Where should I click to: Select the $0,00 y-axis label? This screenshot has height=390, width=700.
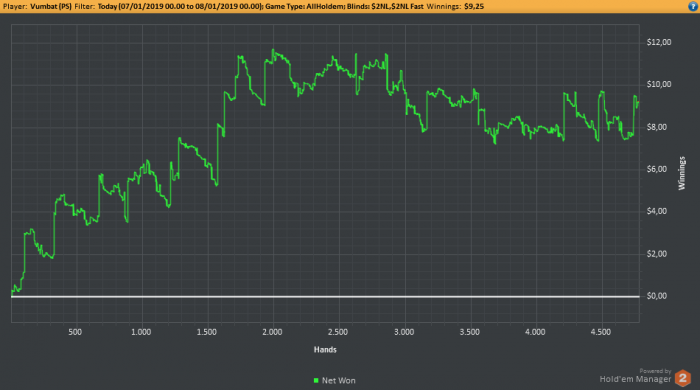(657, 296)
